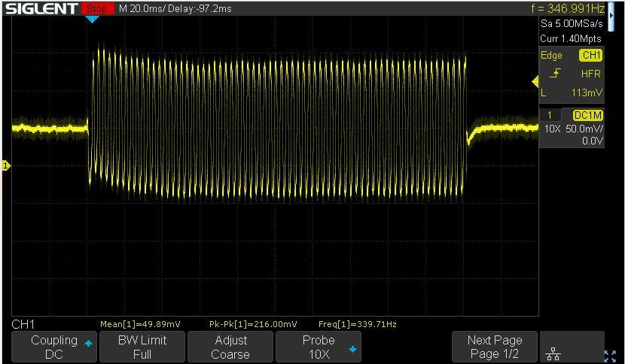625x364 pixels.
Task: Click the 10X probe ratio label in channel box
Action: coord(552,129)
